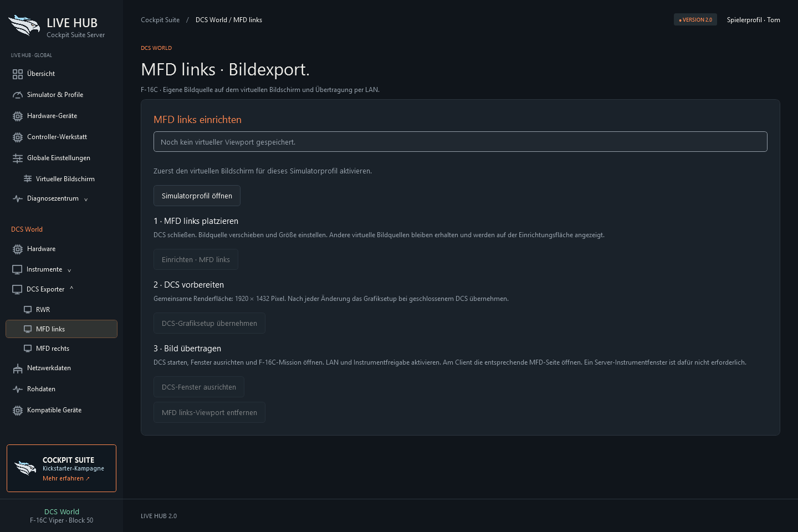Click the RWR monitor icon
This screenshot has height=532, width=798.
click(x=28, y=310)
